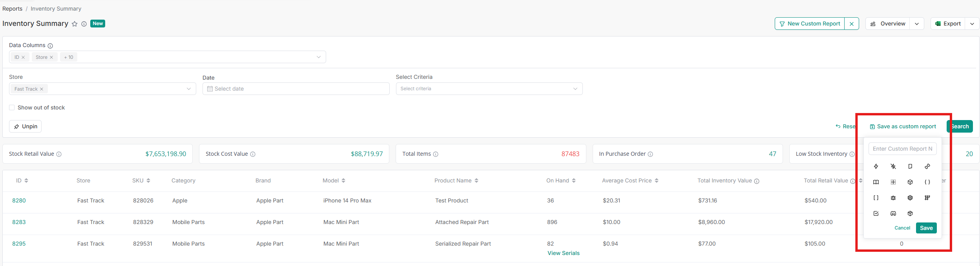Viewport: 980px width, 266px height.
Task: Expand the Export options arrow
Action: pyautogui.click(x=972, y=24)
